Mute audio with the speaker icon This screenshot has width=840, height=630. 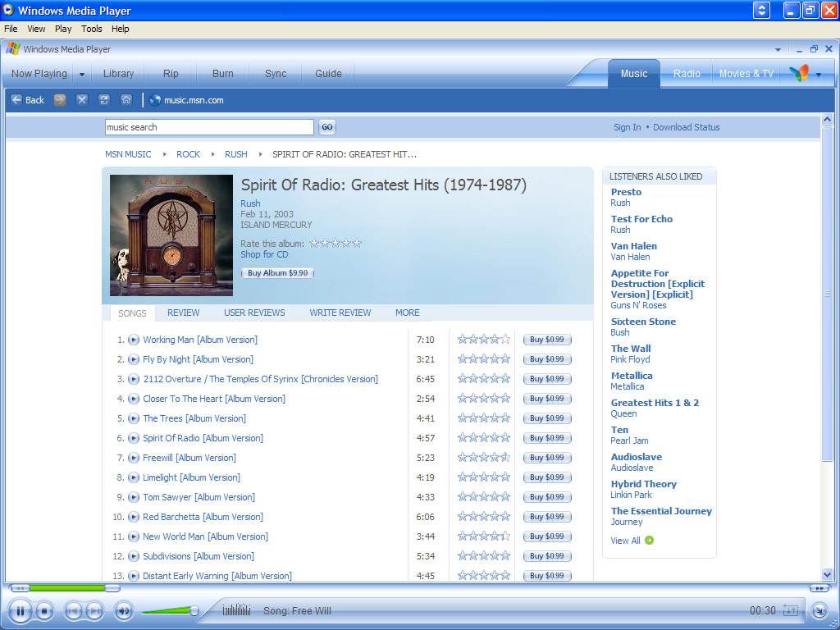click(123, 610)
